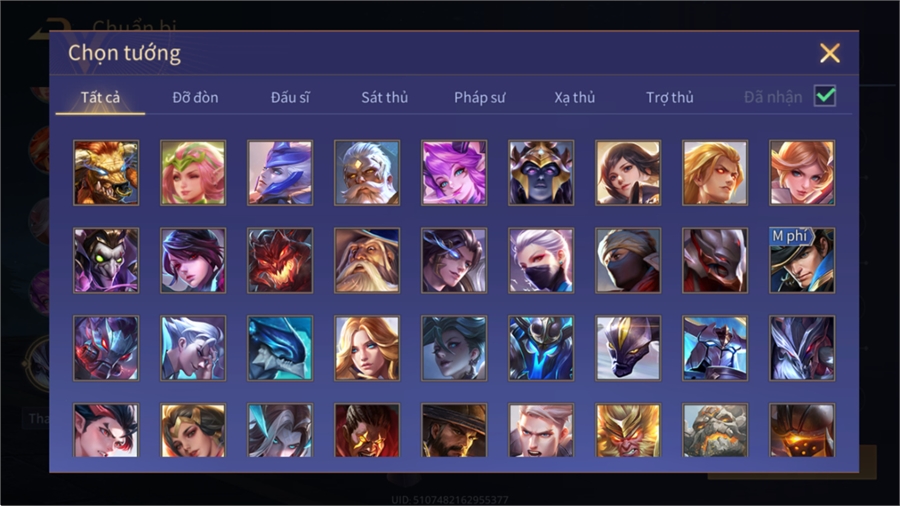900x506 pixels.
Task: Show the Pháp sư hero tab
Action: pos(480,98)
